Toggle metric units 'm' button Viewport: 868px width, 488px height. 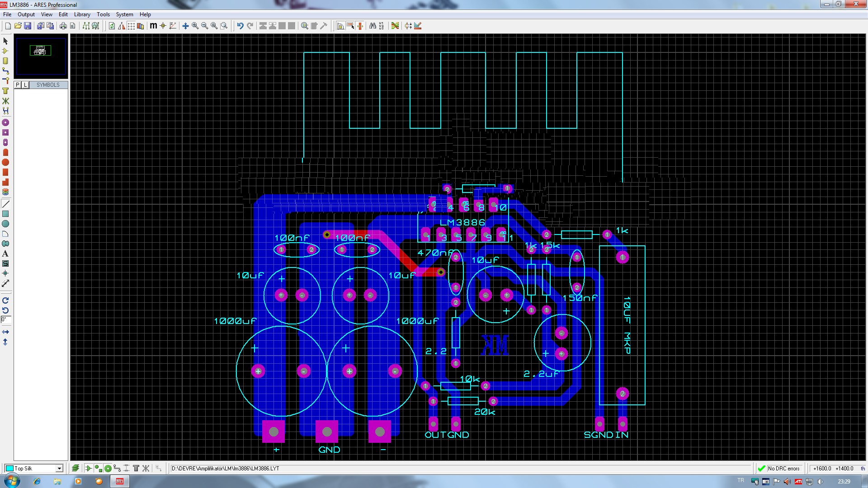click(x=153, y=26)
